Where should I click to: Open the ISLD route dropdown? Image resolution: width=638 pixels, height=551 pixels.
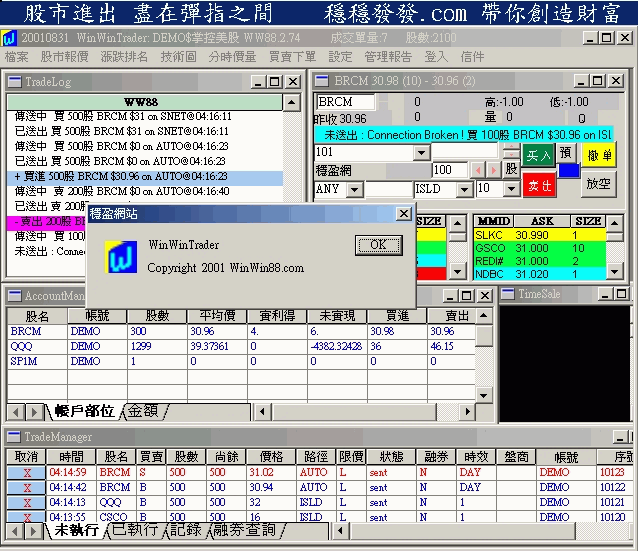click(x=463, y=190)
